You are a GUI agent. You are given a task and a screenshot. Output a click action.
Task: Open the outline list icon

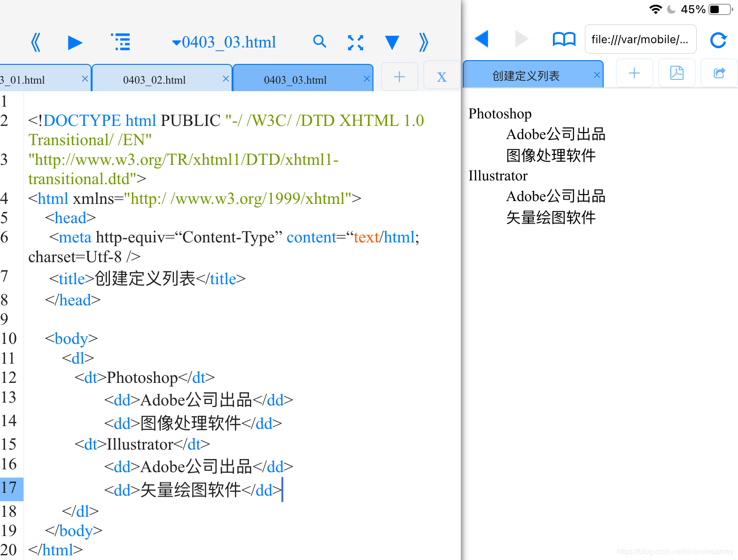coord(121,42)
